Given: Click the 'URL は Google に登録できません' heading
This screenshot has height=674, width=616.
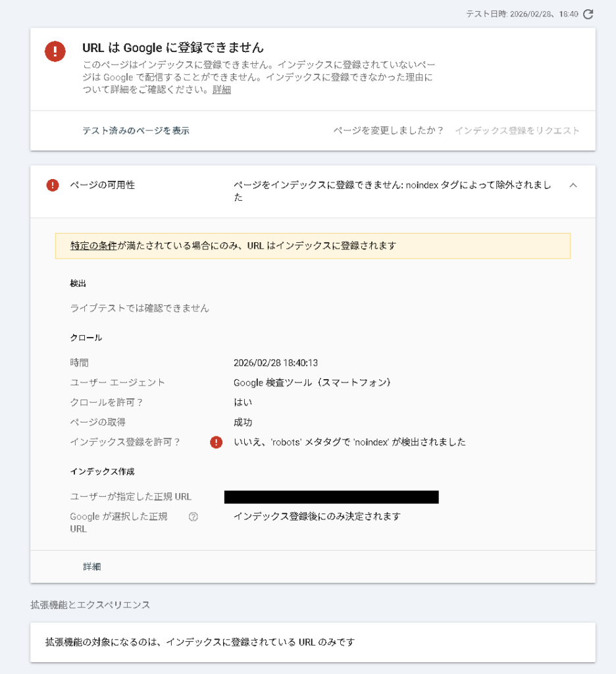Looking at the screenshot, I should click(173, 47).
